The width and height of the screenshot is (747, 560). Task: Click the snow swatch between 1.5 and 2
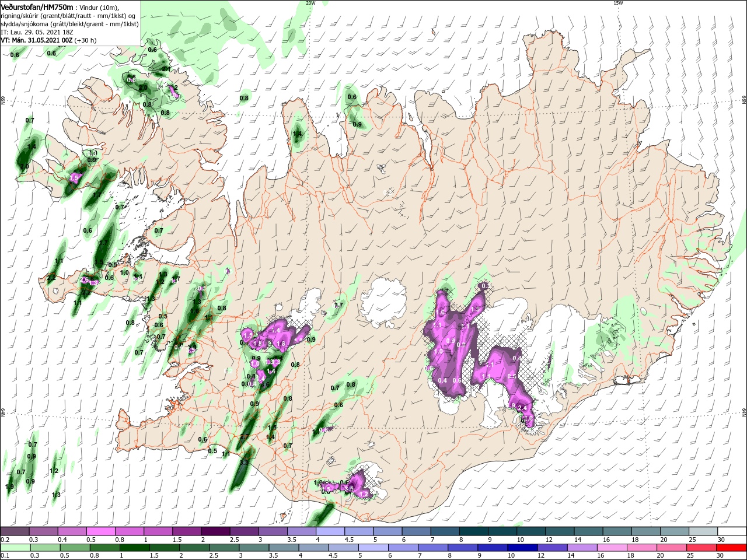pos(187,531)
